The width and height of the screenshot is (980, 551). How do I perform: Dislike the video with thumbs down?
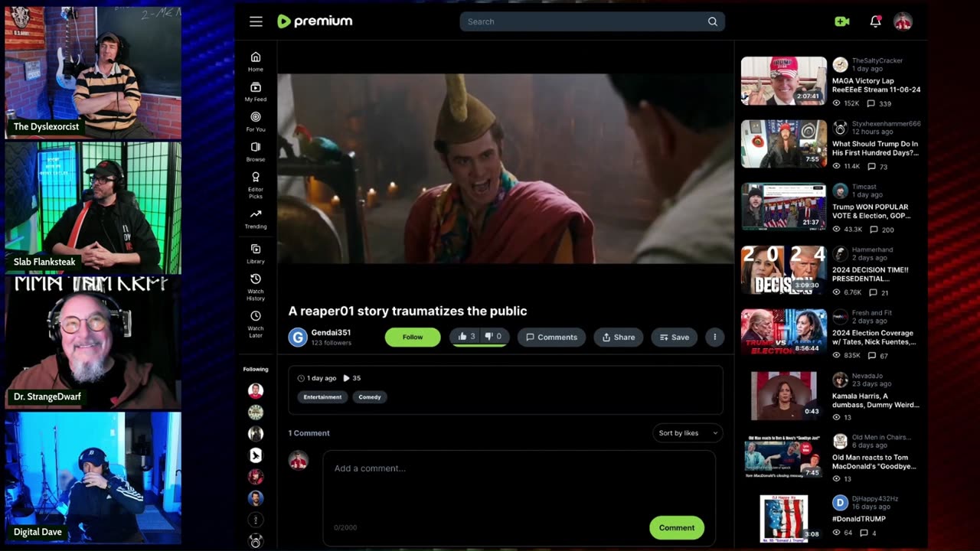(494, 337)
